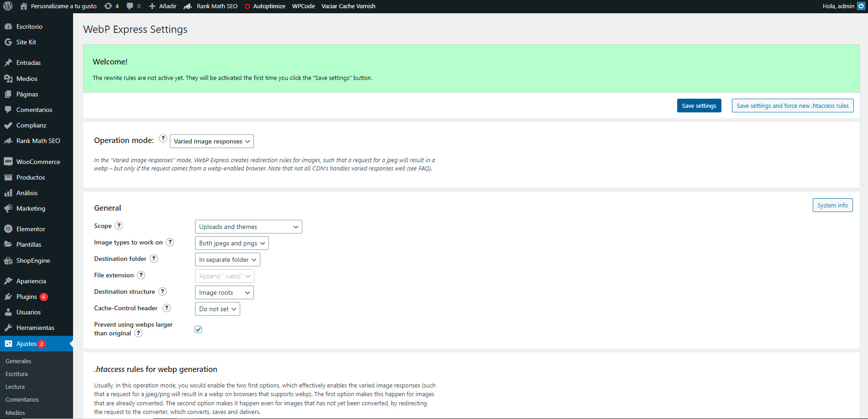Open the updates icon showing 4

(x=111, y=6)
